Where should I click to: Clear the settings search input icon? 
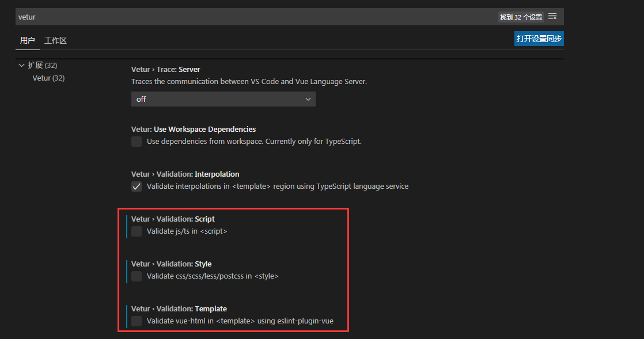point(552,17)
